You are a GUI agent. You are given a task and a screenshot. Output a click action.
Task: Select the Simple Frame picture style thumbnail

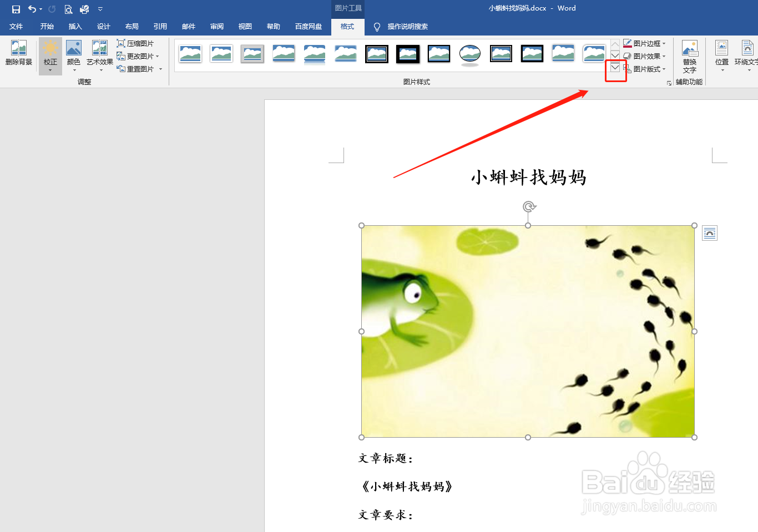pos(190,54)
